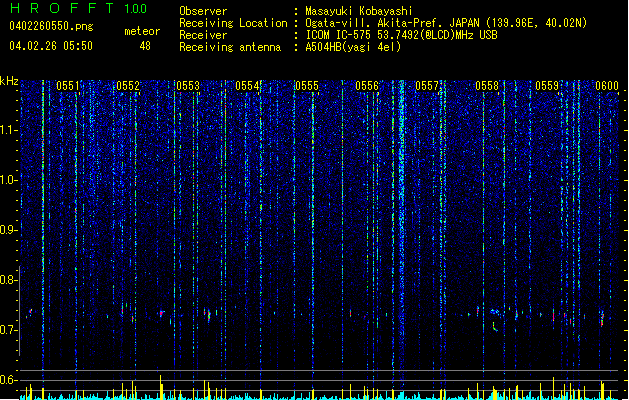Viewport: 629px width, 400px height.
Task: Click the 0551 time marker
Action: click(x=68, y=86)
